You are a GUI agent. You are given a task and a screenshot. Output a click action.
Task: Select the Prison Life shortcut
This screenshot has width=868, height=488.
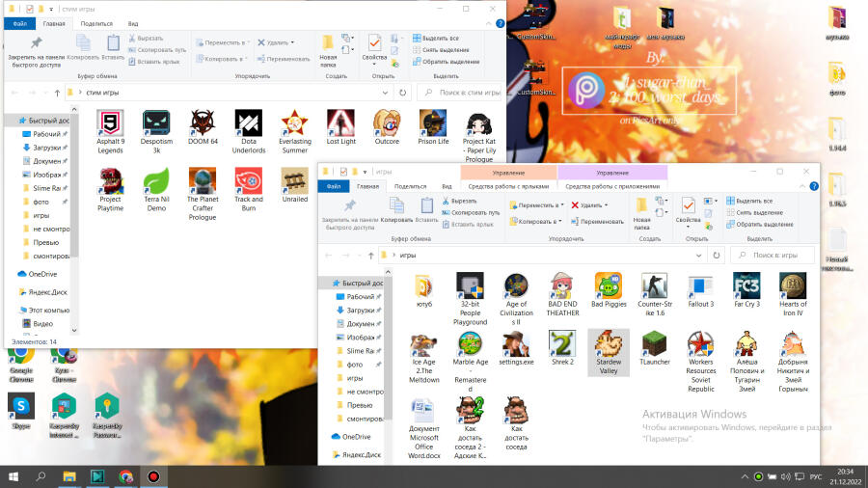[x=433, y=127]
